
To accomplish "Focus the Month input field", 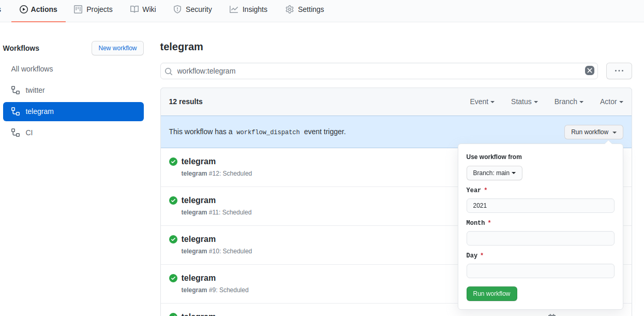I will pos(540,238).
